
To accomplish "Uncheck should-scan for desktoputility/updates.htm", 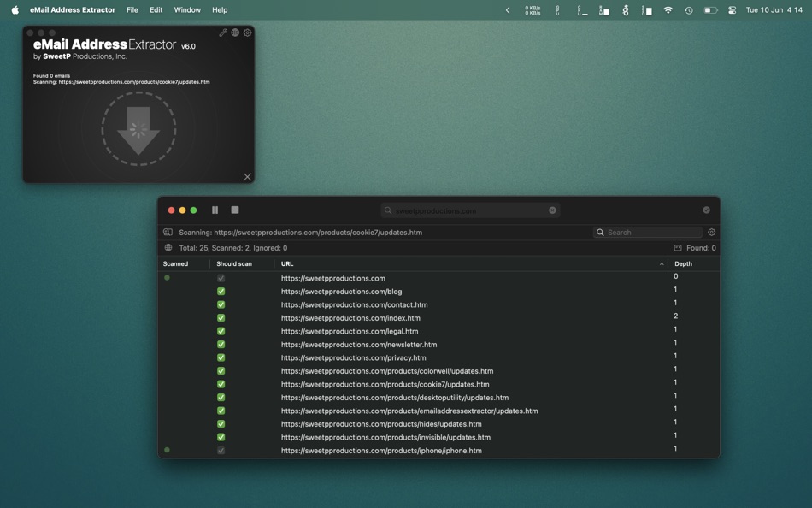I will point(221,398).
